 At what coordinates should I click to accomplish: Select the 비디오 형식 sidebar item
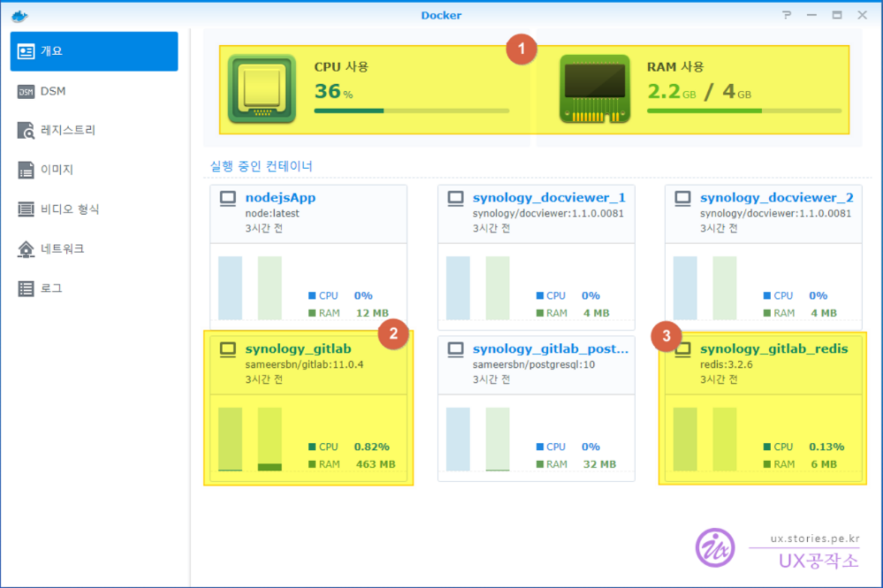pyautogui.click(x=69, y=210)
